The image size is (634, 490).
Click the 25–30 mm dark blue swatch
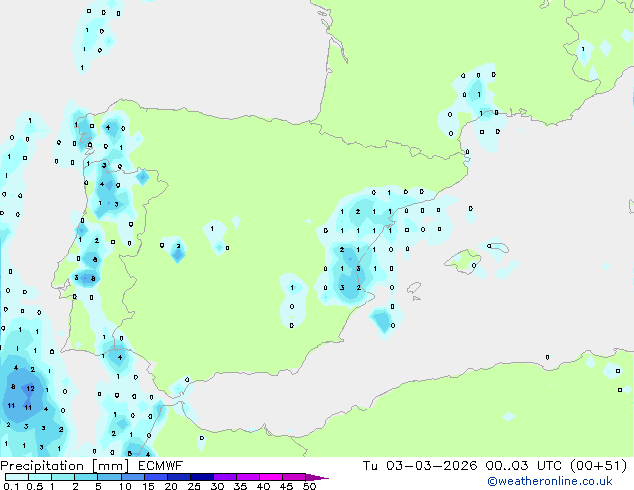pos(202,477)
